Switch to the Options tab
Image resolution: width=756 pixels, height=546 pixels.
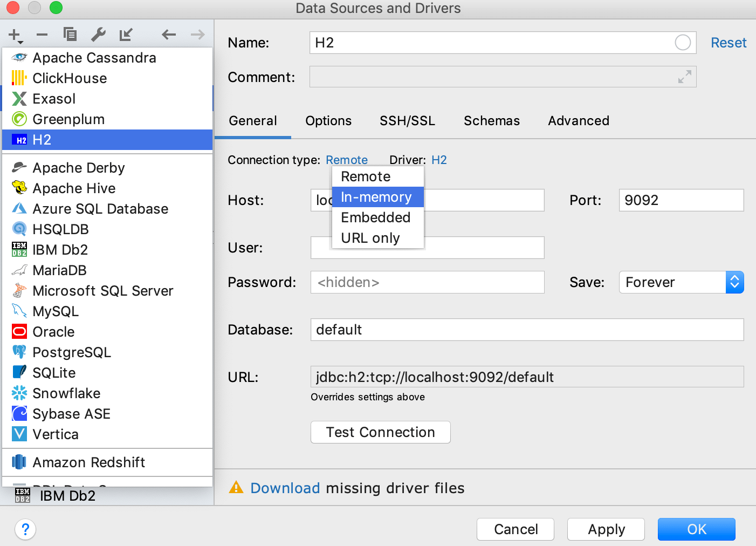(328, 121)
